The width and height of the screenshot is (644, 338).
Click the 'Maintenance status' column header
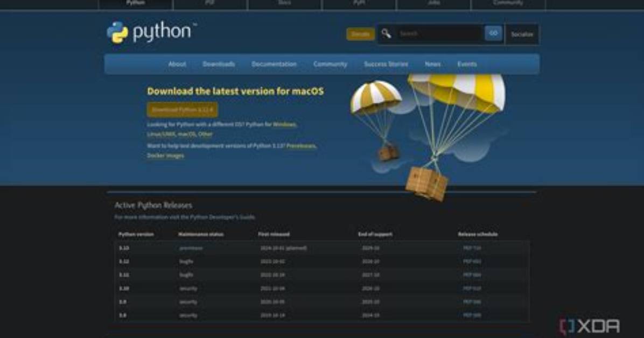pyautogui.click(x=201, y=234)
